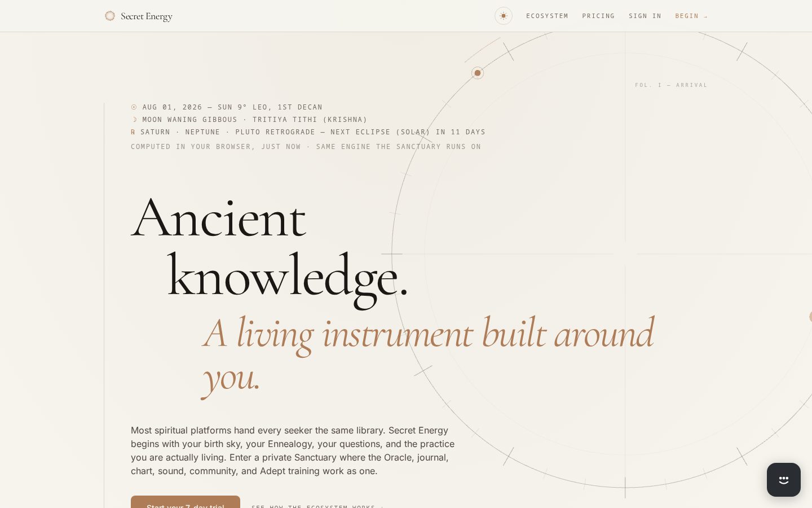Click the sun glyph beside Aug 01, 2026
This screenshot has width=812, height=508.
134,107
